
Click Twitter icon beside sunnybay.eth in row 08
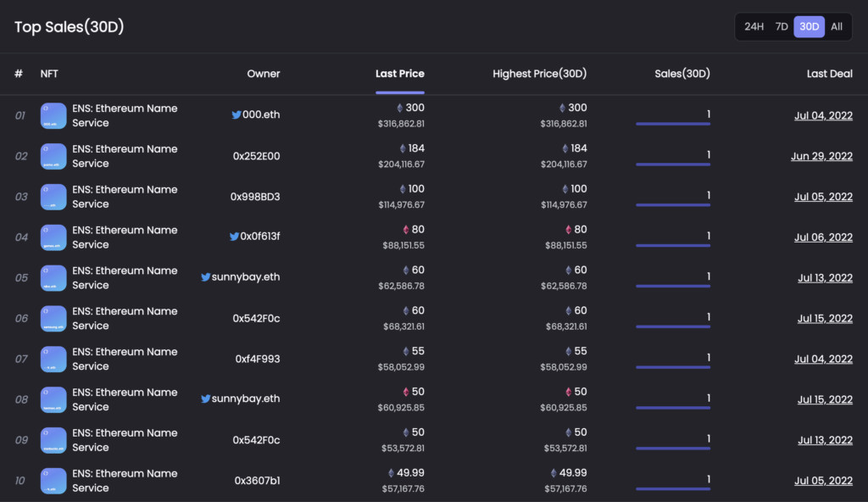pos(205,399)
